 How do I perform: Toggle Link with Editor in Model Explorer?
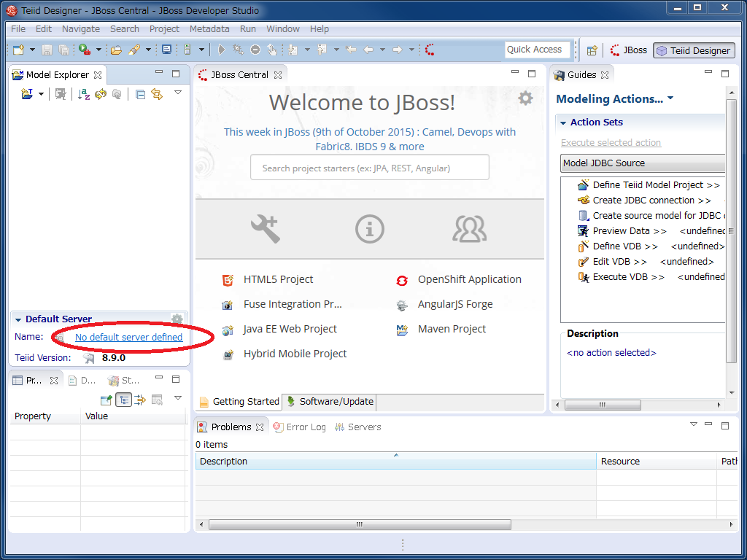tap(157, 94)
